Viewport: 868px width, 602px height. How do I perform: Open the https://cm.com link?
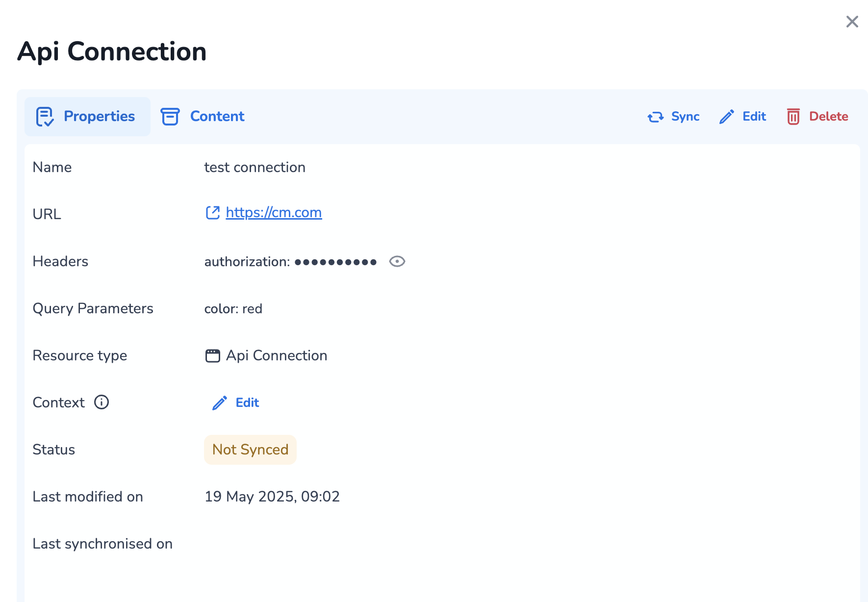point(274,213)
